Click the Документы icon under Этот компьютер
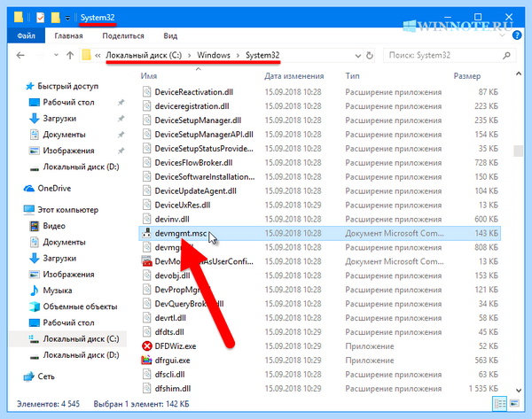 [35, 242]
